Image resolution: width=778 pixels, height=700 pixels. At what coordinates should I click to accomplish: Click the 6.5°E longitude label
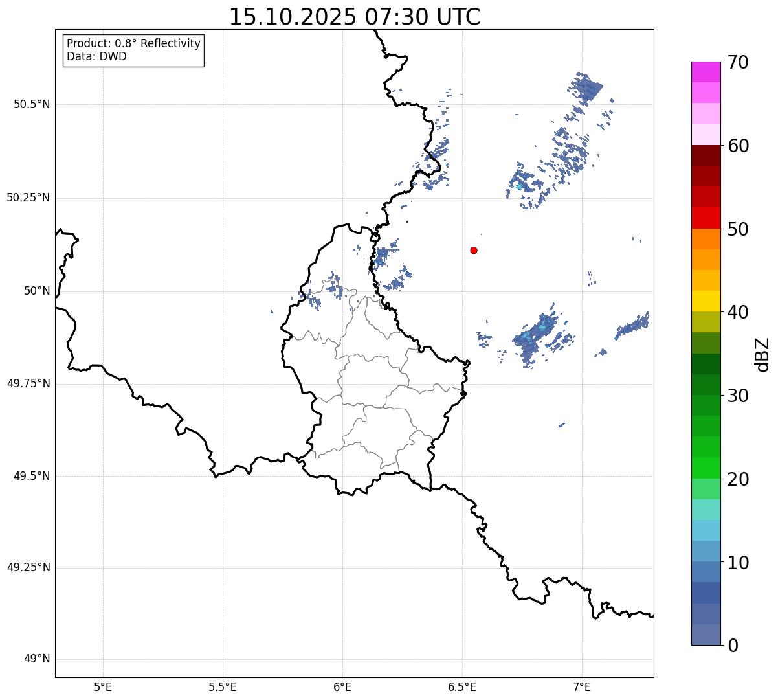point(462,687)
